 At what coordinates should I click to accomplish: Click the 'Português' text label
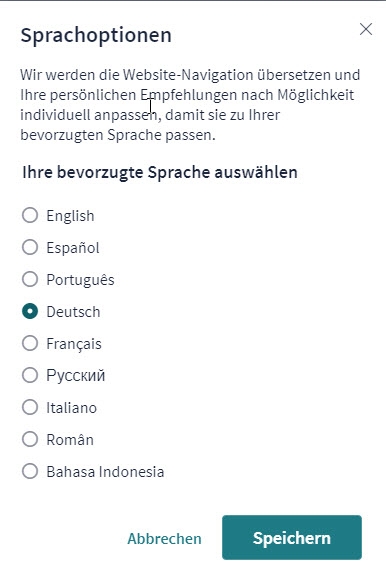click(x=80, y=280)
